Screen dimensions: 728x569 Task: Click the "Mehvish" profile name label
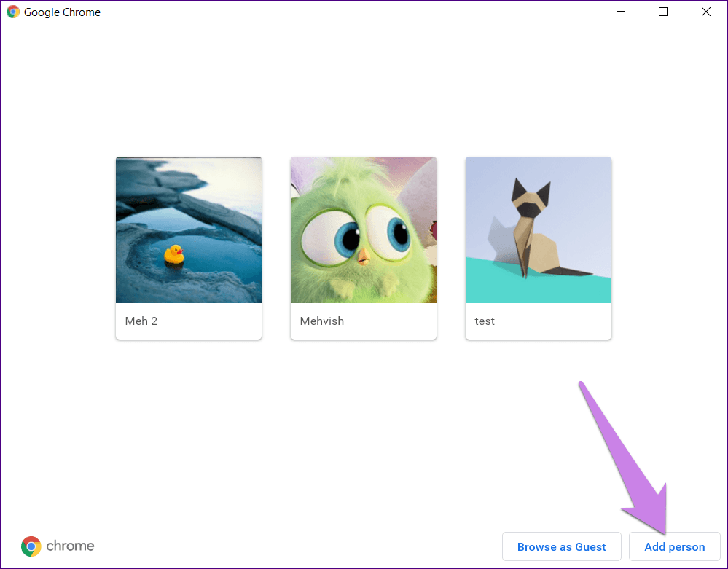tap(322, 321)
